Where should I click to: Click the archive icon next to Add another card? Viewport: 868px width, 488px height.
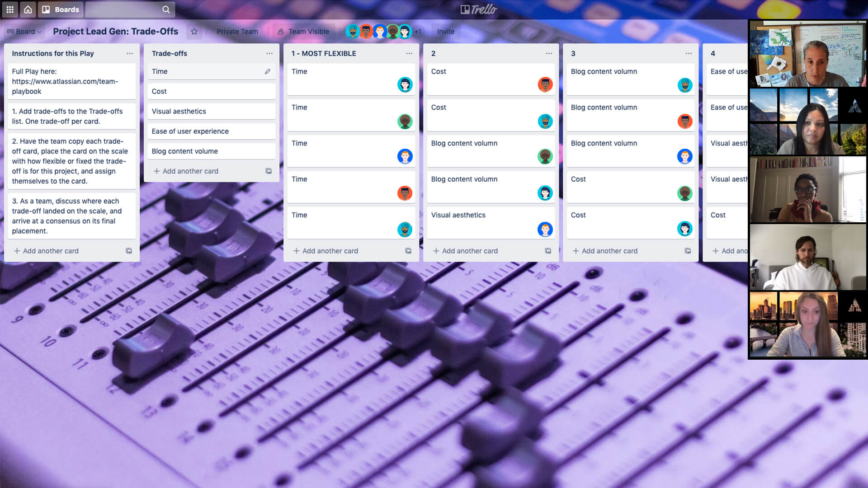click(408, 251)
